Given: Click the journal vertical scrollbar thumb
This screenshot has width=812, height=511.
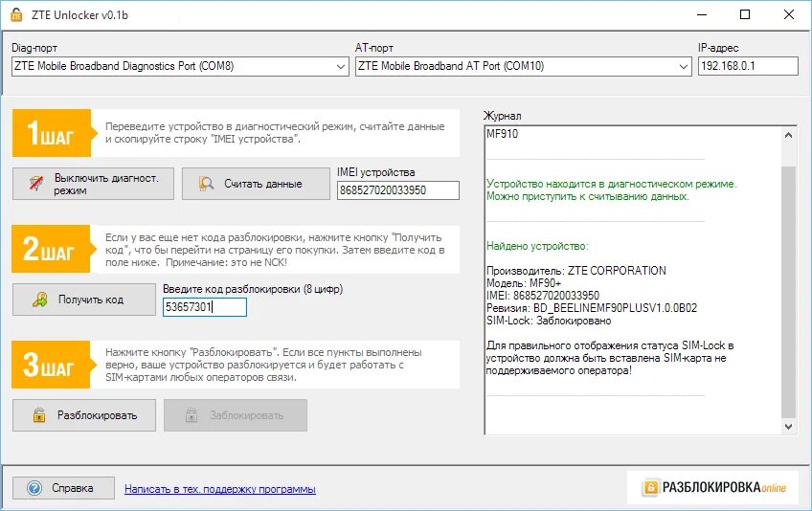Looking at the screenshot, I should pyautogui.click(x=788, y=292).
